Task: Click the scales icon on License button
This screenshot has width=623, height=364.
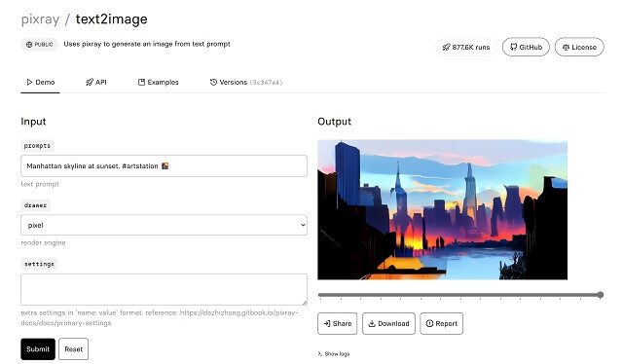Action: coord(566,47)
